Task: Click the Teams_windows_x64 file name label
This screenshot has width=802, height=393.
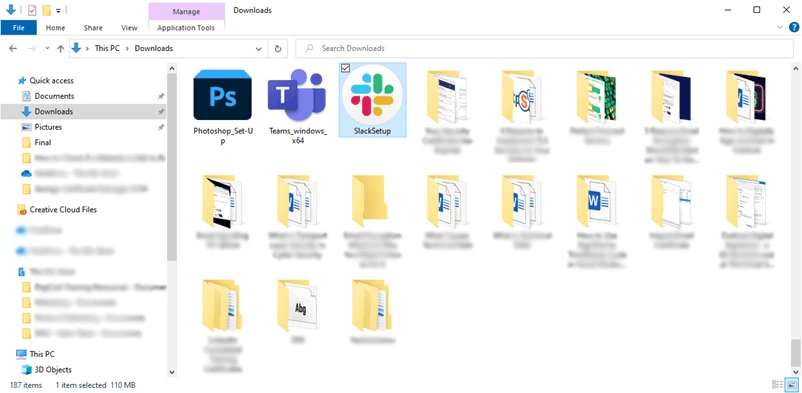Action: click(x=298, y=136)
